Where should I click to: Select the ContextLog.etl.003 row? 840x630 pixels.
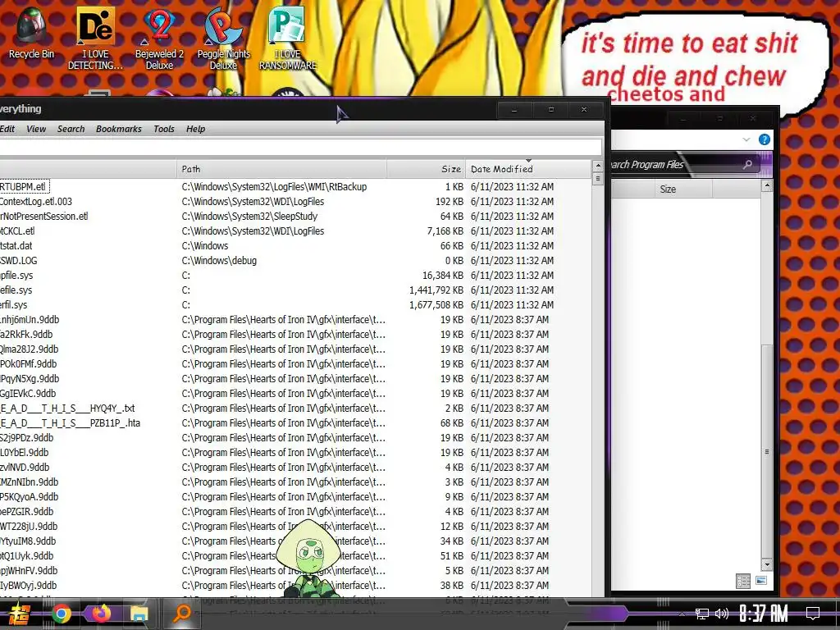295,202
